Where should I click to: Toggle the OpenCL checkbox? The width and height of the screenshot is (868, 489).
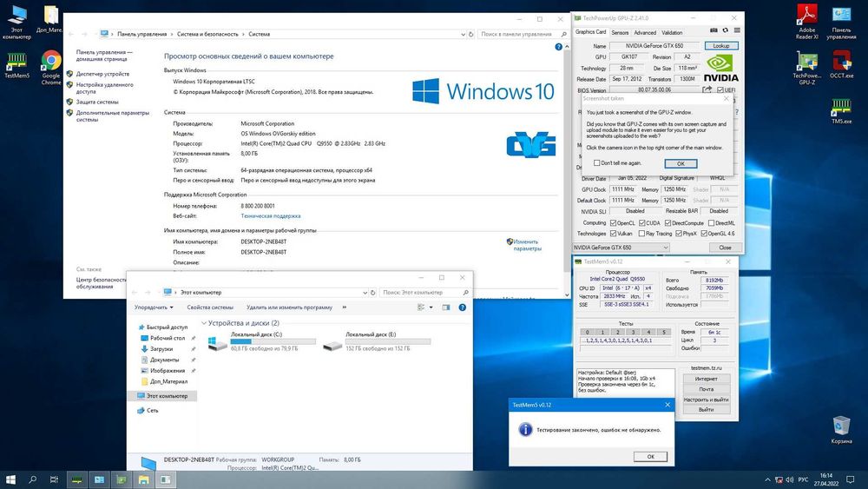pyautogui.click(x=613, y=223)
